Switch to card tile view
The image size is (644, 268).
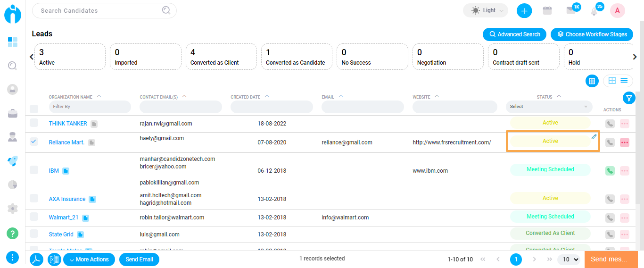(612, 81)
